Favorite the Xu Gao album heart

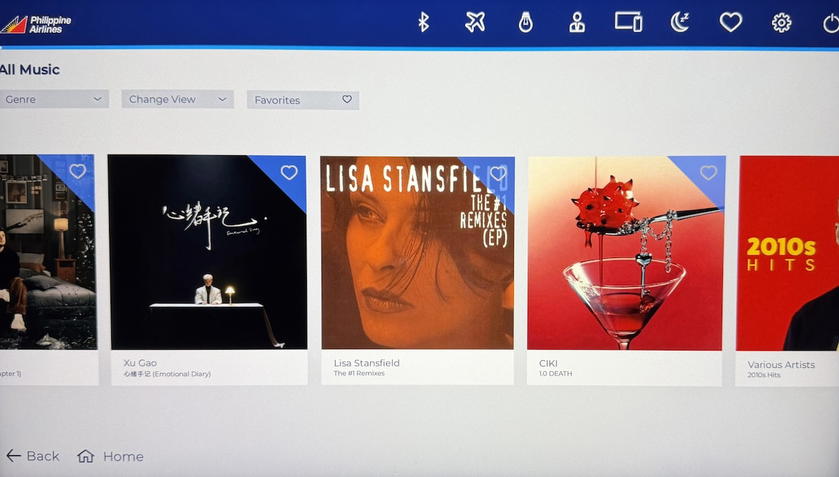(x=289, y=172)
